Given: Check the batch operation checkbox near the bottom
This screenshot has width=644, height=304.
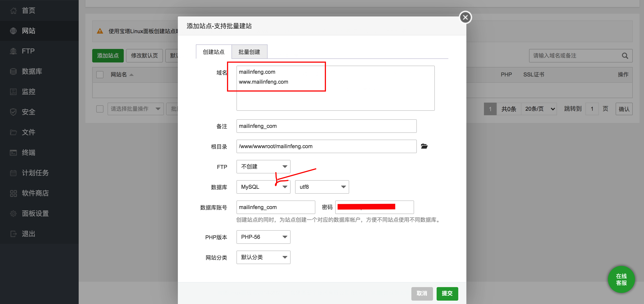Looking at the screenshot, I should click(x=100, y=109).
